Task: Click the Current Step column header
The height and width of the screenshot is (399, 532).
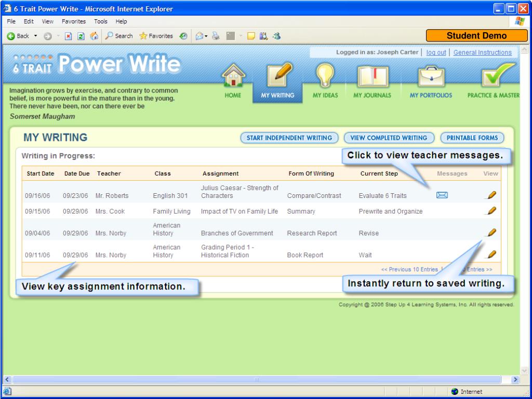Action: [379, 174]
